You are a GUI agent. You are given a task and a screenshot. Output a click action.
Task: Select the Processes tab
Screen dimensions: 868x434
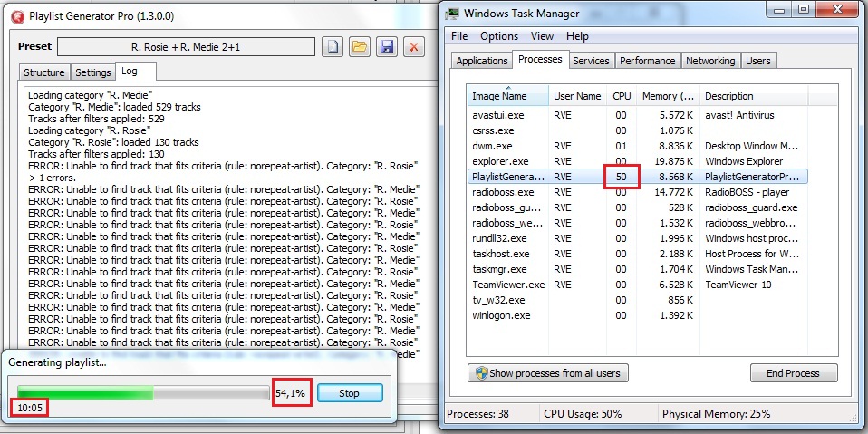pyautogui.click(x=540, y=59)
